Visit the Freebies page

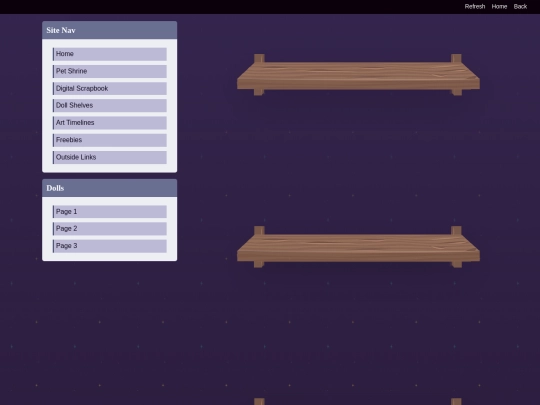point(110,140)
